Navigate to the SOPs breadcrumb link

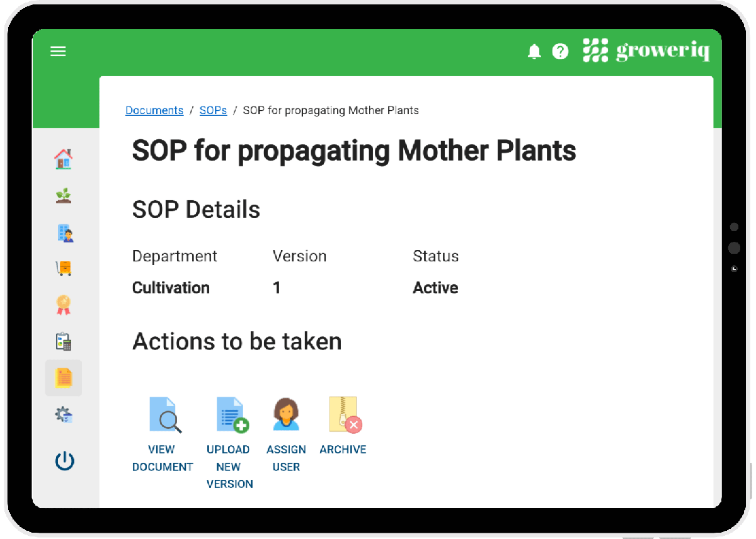(x=213, y=110)
